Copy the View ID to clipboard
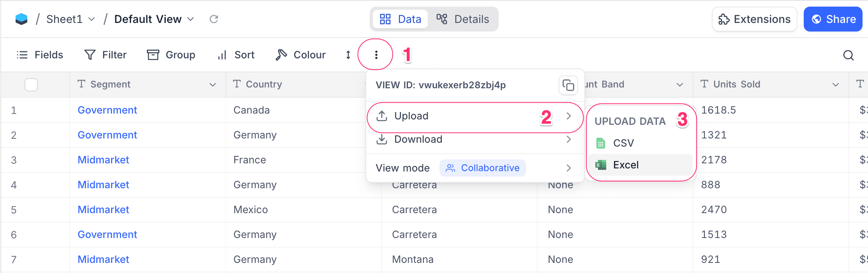 point(568,85)
